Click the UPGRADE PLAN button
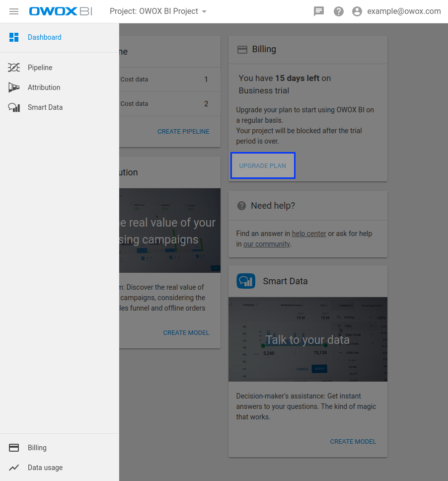Viewport: 448px width, 481px height. tap(263, 165)
